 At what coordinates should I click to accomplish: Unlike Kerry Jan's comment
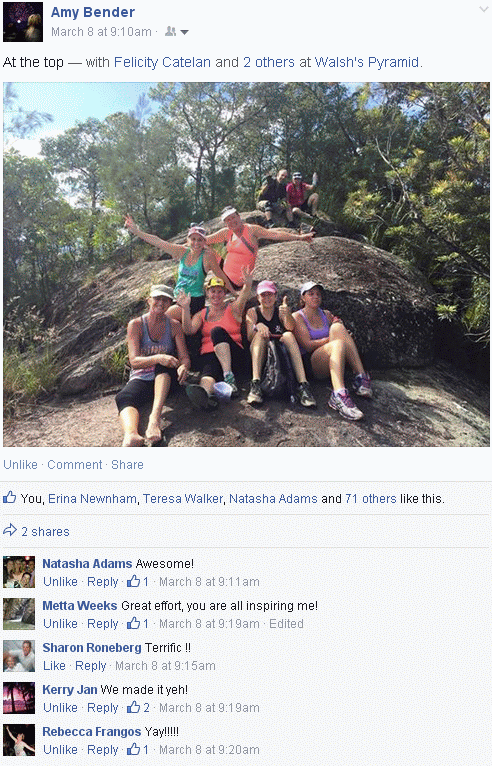[x=61, y=708]
